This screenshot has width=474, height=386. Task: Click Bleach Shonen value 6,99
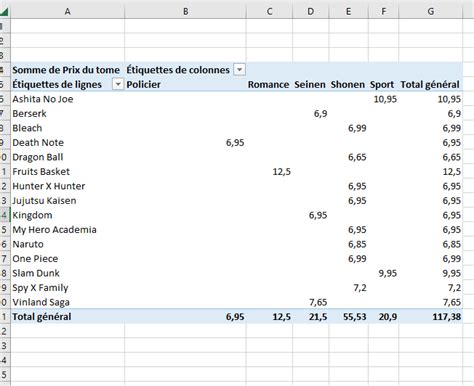(x=357, y=128)
